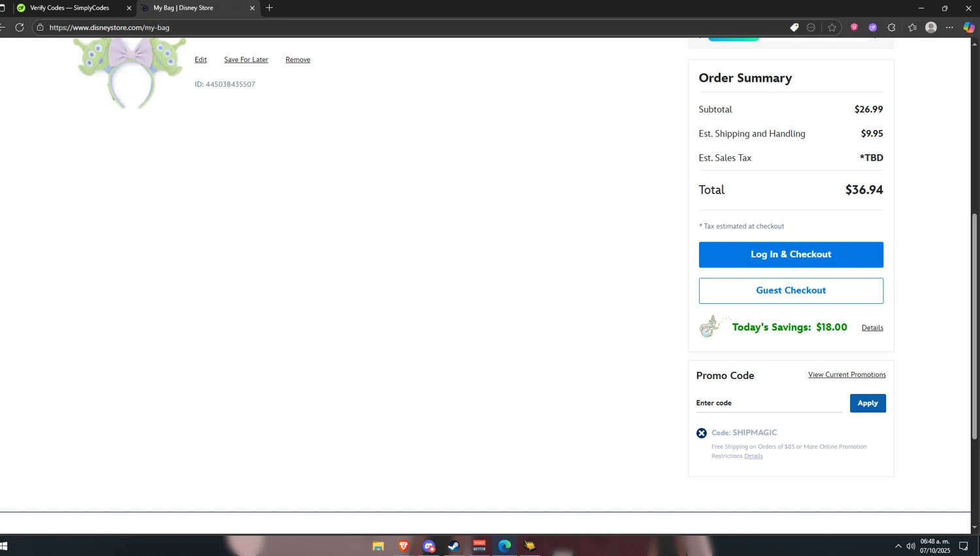Open the volume control in tray
980x556 pixels.
pyautogui.click(x=911, y=546)
